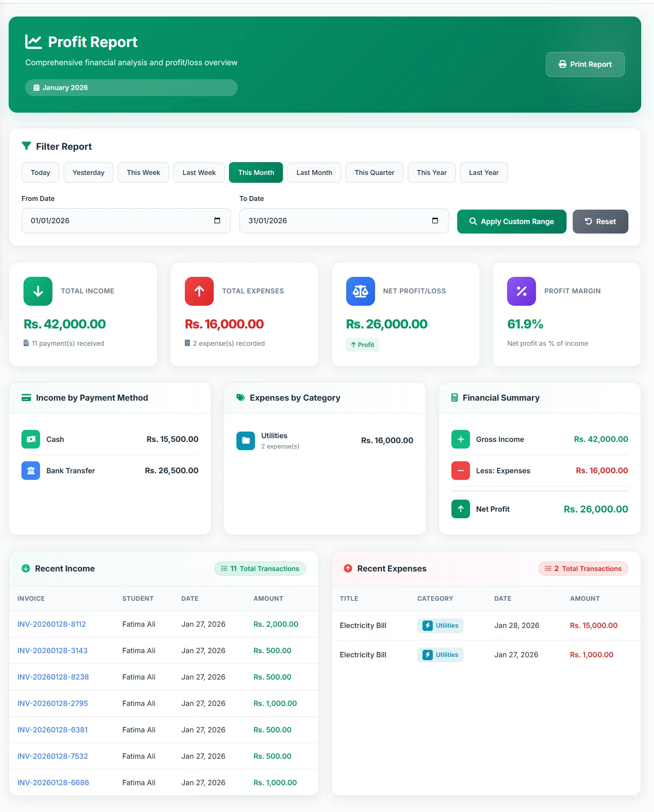Click the Utilities folder category icon
654x812 pixels.
pyautogui.click(x=246, y=441)
